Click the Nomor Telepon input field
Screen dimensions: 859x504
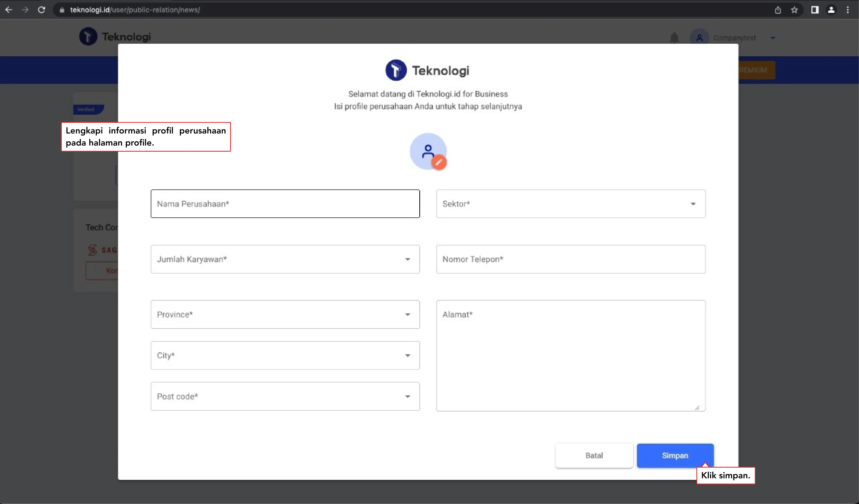571,259
